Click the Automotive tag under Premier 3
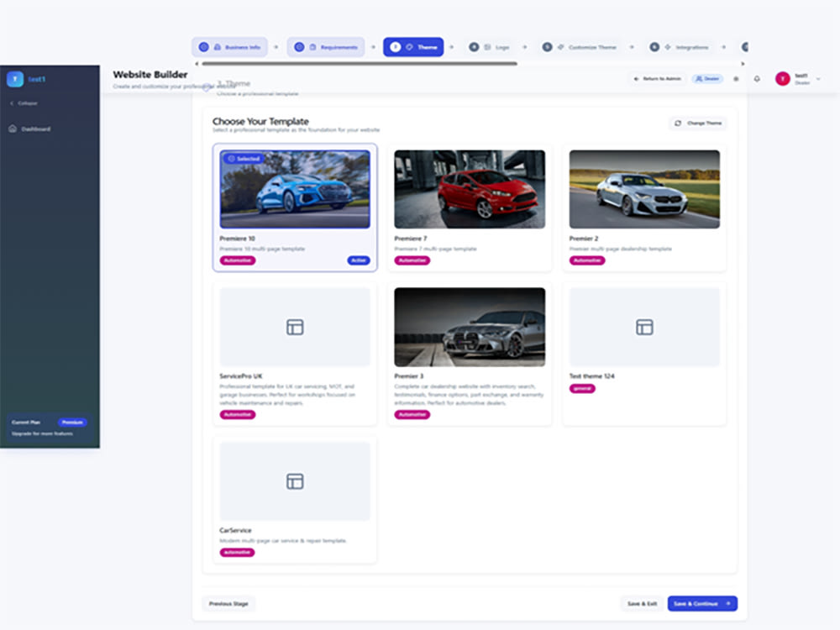 click(x=412, y=415)
